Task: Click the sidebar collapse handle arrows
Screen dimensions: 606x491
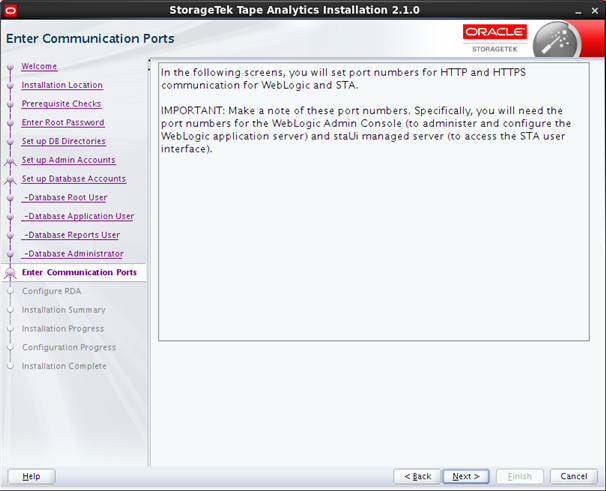Action: coord(149,65)
